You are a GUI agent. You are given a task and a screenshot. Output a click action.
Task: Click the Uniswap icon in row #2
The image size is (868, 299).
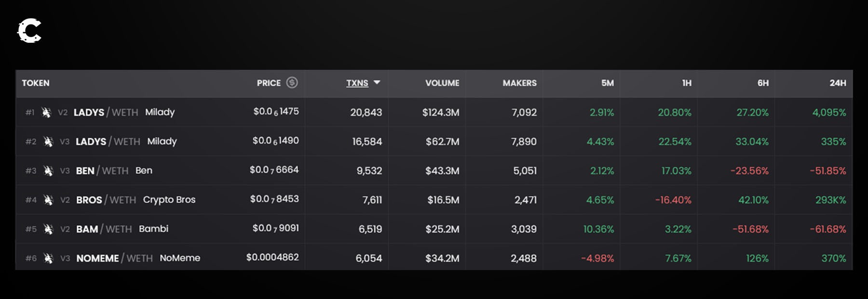click(x=48, y=142)
